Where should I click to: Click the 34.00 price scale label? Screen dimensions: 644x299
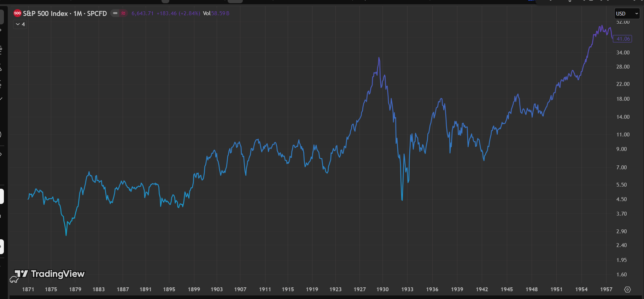pos(623,53)
